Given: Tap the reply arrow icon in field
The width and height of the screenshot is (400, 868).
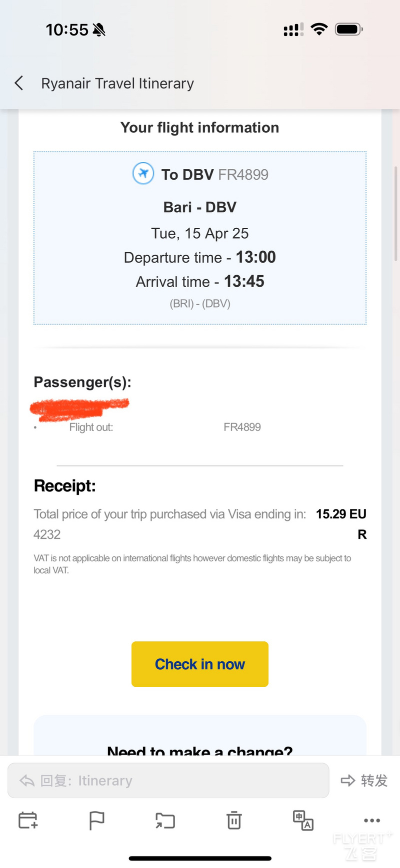Looking at the screenshot, I should tap(27, 780).
